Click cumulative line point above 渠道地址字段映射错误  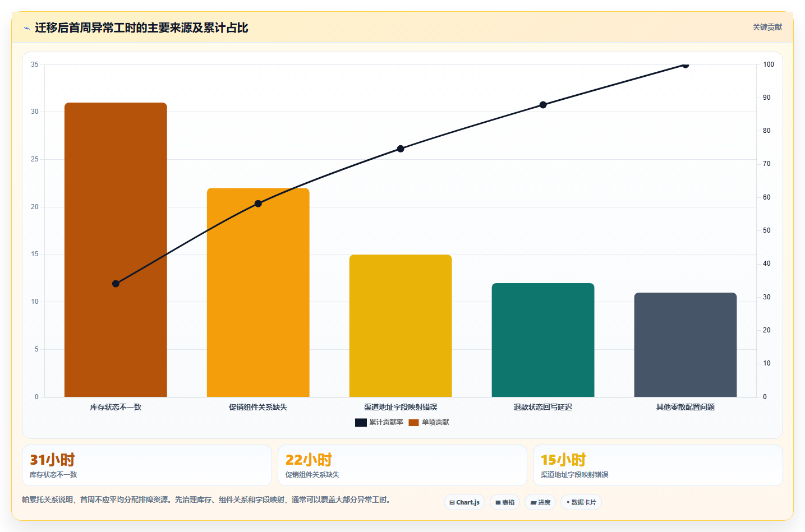pyautogui.click(x=401, y=149)
